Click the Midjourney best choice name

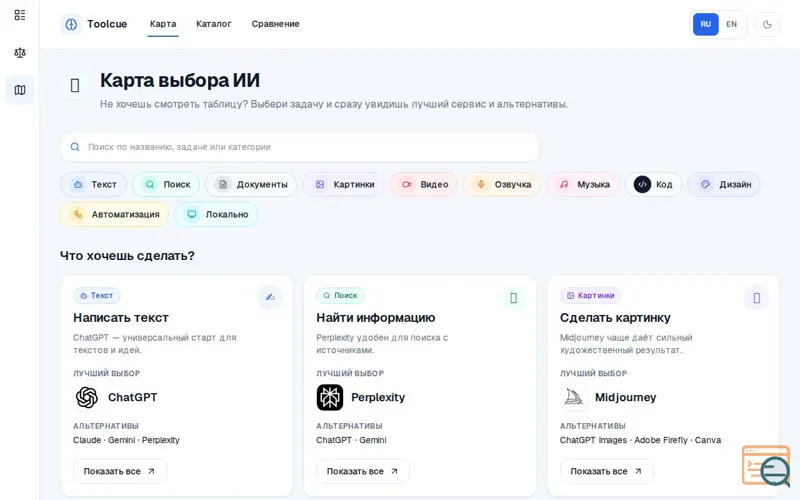tap(626, 397)
